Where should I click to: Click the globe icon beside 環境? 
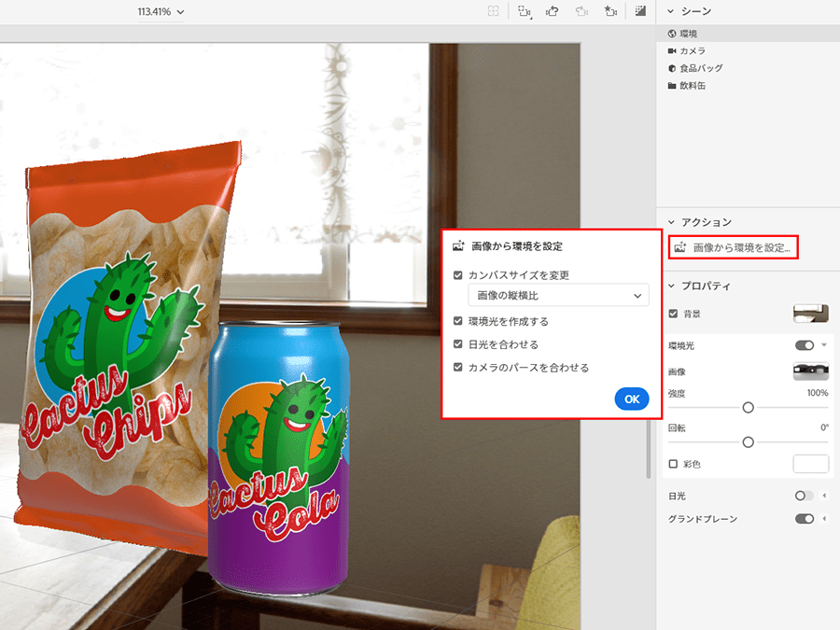coord(672,34)
